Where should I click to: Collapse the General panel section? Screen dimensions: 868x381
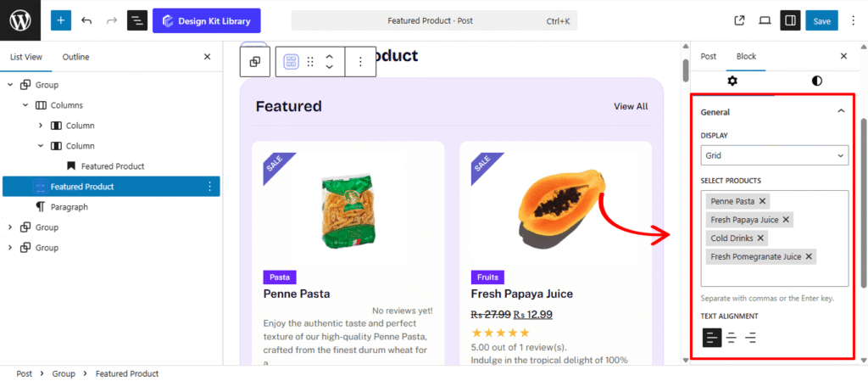840,111
